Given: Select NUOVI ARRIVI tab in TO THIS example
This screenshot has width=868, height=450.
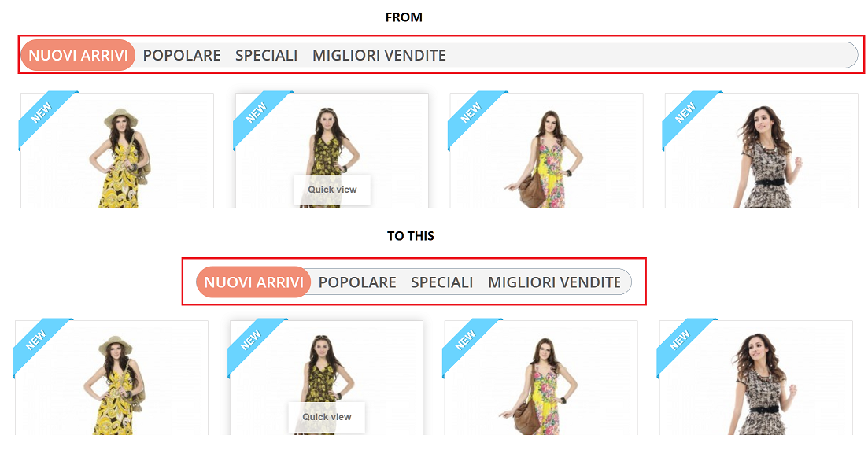Looking at the screenshot, I should [253, 282].
